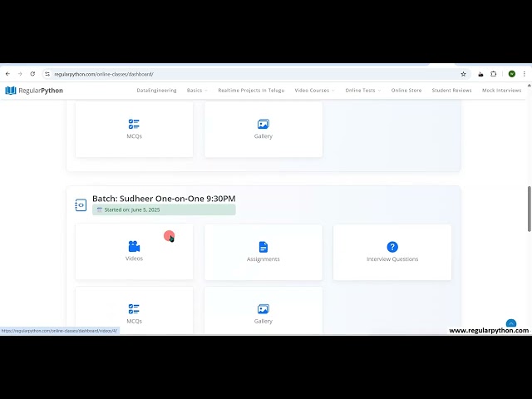532x399 pixels.
Task: Open the DataEngineering nav item
Action: point(156,91)
